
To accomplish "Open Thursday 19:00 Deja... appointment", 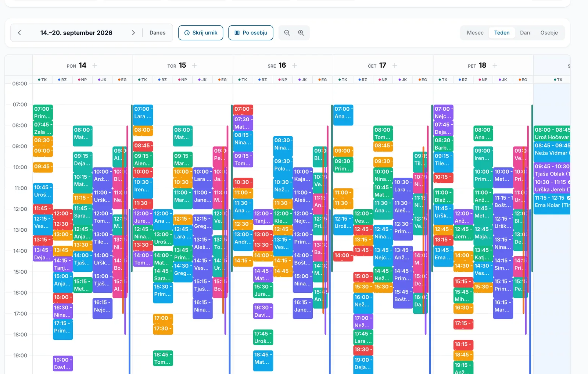I will 363,365.
